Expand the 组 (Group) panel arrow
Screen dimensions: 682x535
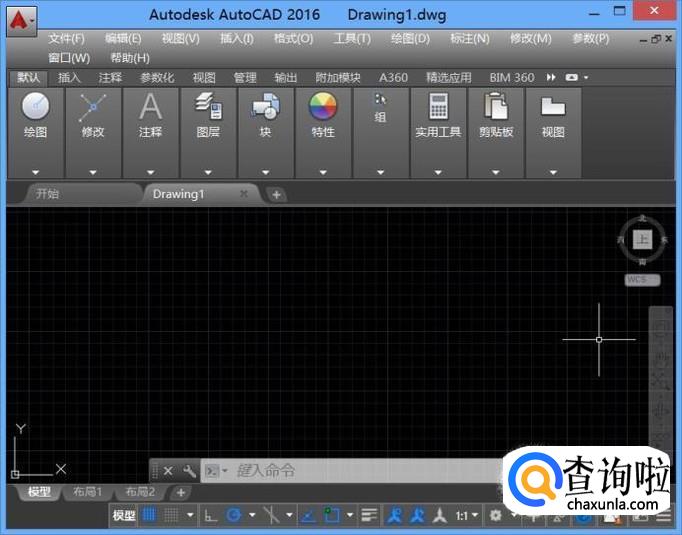pyautogui.click(x=380, y=172)
